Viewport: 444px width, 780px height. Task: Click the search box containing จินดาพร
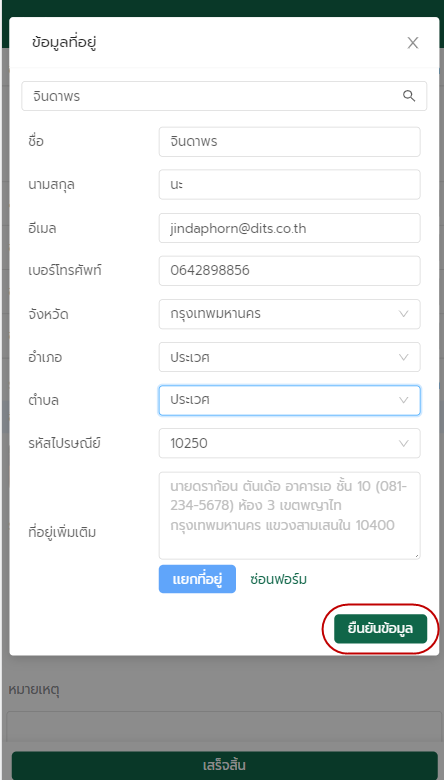click(224, 96)
